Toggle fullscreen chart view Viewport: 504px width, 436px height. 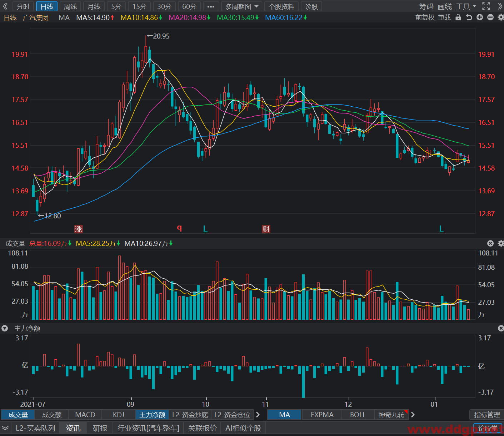[x=486, y=6]
